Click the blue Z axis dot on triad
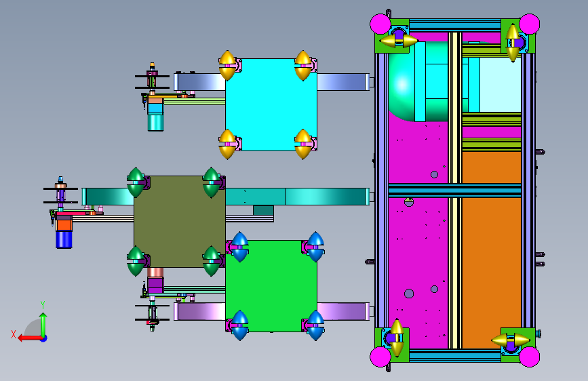588x381 pixels. (x=44, y=338)
